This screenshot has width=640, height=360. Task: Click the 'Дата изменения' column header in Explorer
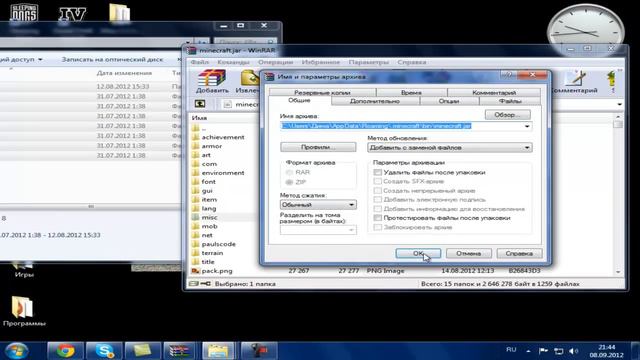pos(124,73)
